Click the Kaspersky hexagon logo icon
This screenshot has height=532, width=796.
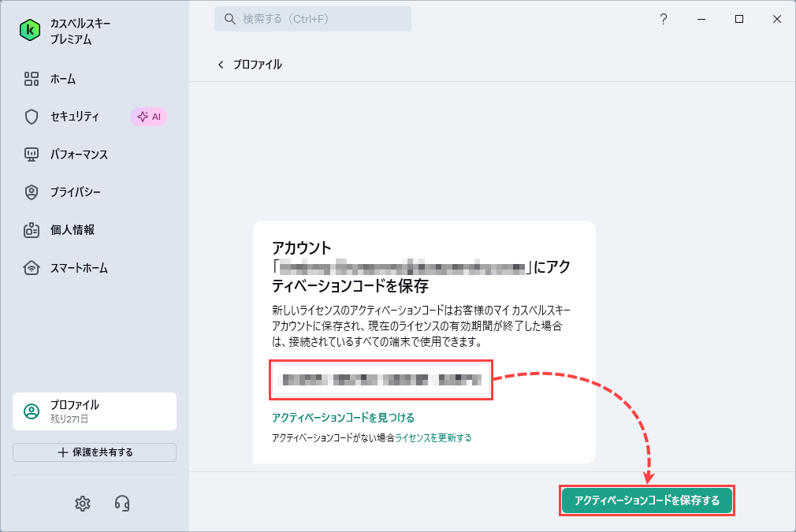tap(30, 31)
